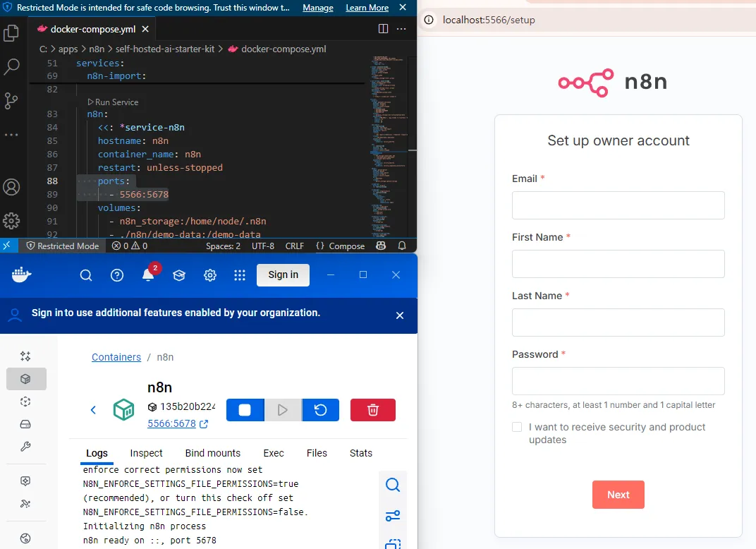Viewport: 756px width, 549px height.
Task: Split the VS Code editor
Action: [x=384, y=29]
